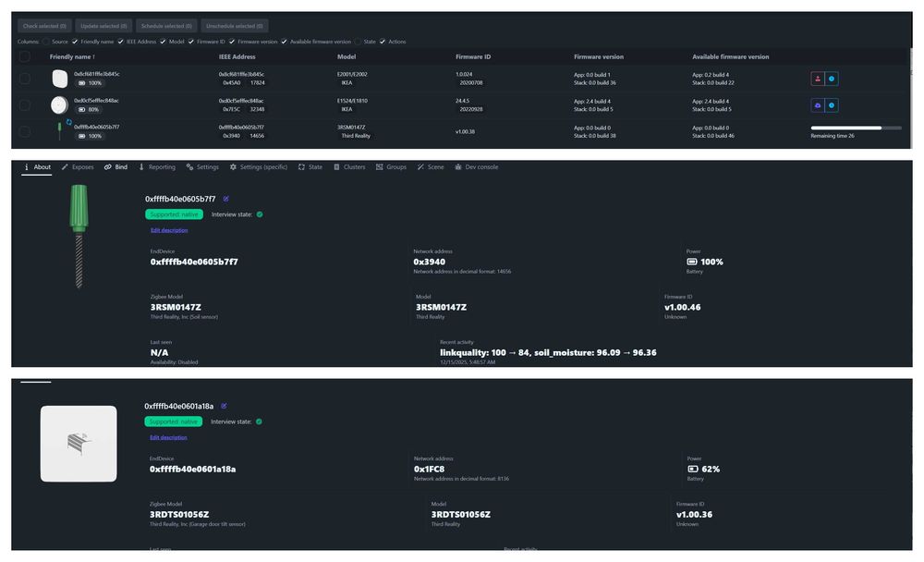
Task: Click the white IKEA E2001/E2002 device image
Action: coord(59,79)
